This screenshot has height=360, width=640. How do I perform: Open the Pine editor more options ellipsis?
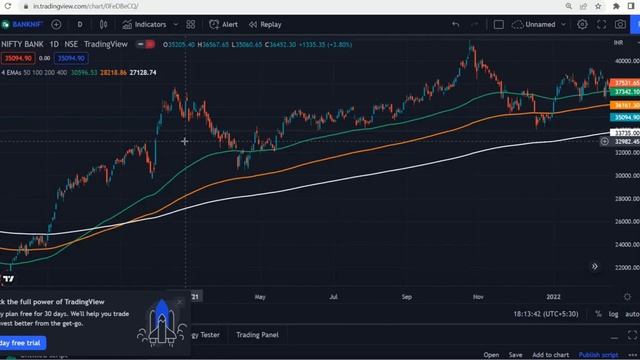[x=633, y=355]
